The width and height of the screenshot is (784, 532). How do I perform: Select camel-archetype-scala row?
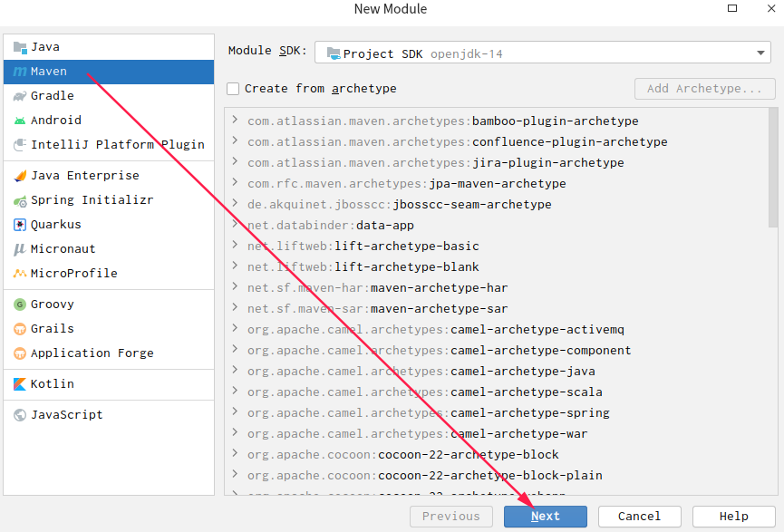click(x=496, y=392)
